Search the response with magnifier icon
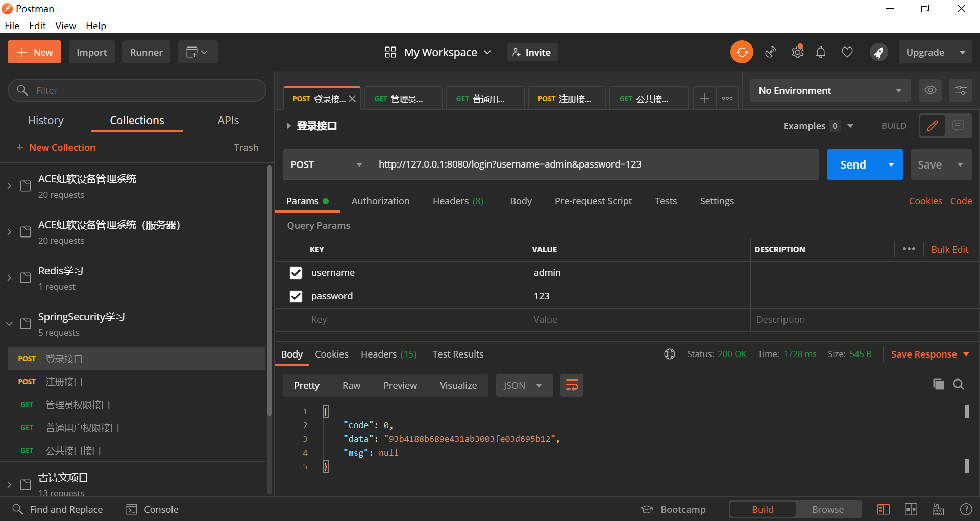The image size is (980, 521). pyautogui.click(x=959, y=384)
